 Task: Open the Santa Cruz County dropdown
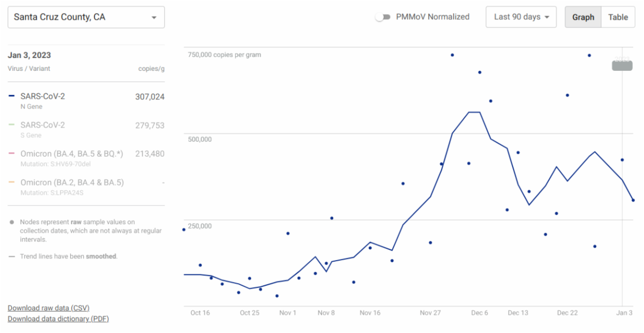tap(86, 17)
